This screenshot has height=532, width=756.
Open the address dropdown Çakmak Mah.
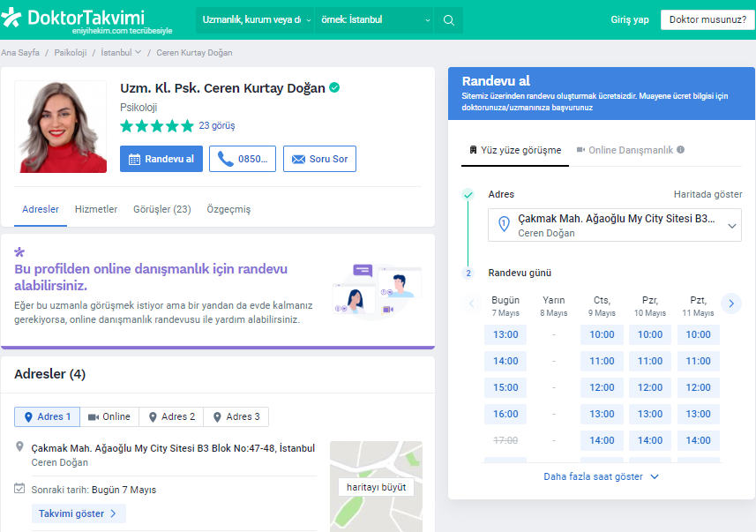(615, 225)
